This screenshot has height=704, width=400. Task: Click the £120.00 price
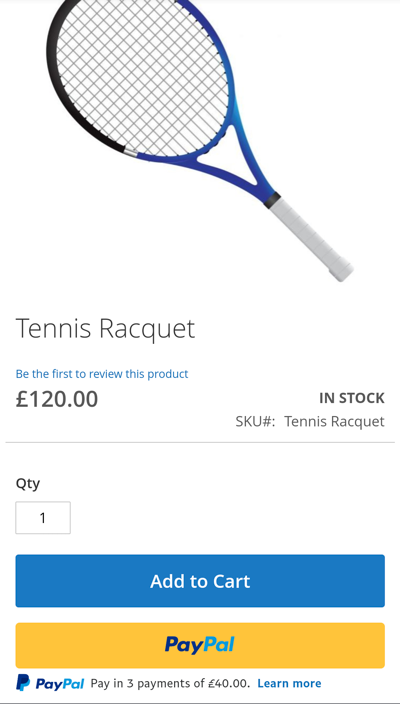coord(57,399)
